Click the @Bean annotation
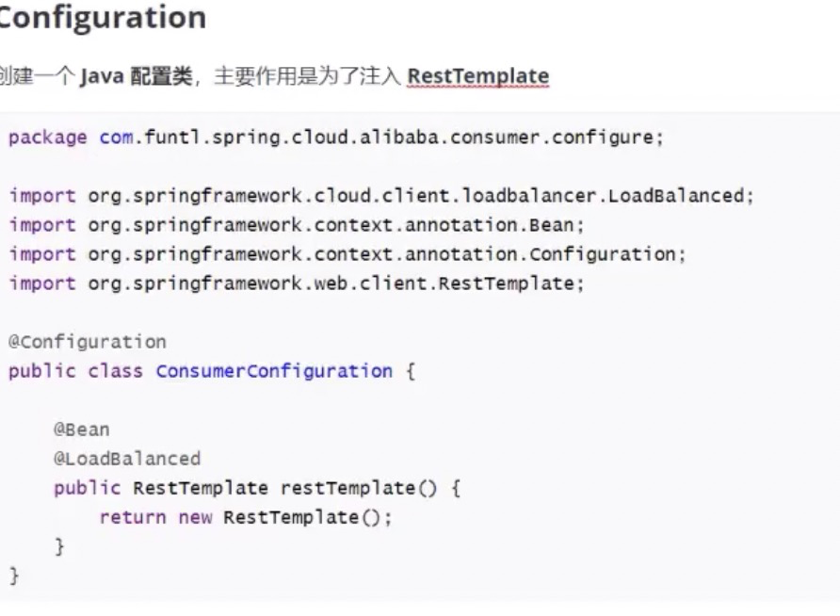This screenshot has width=840, height=616. click(x=81, y=430)
